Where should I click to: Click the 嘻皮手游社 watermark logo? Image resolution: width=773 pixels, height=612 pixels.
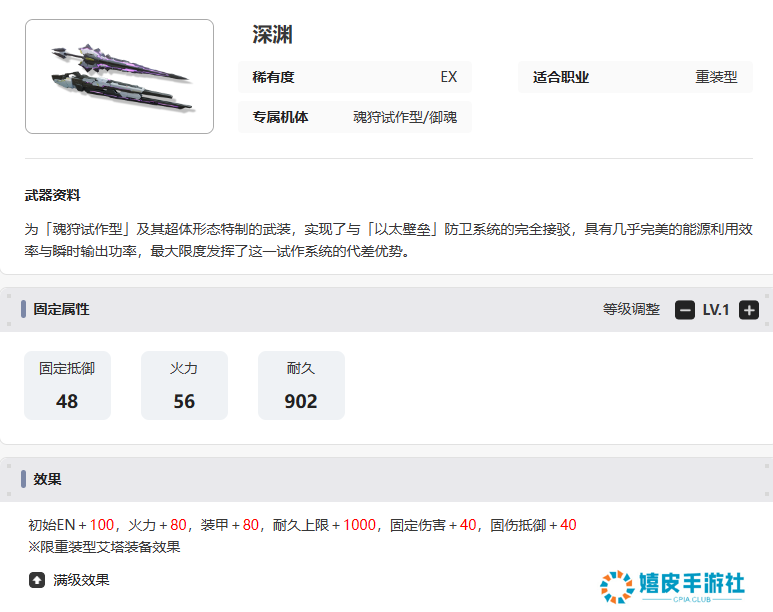click(672, 585)
